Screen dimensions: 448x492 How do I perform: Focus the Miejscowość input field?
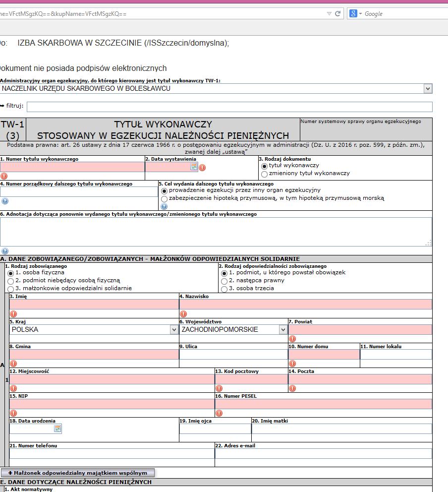[112, 379]
